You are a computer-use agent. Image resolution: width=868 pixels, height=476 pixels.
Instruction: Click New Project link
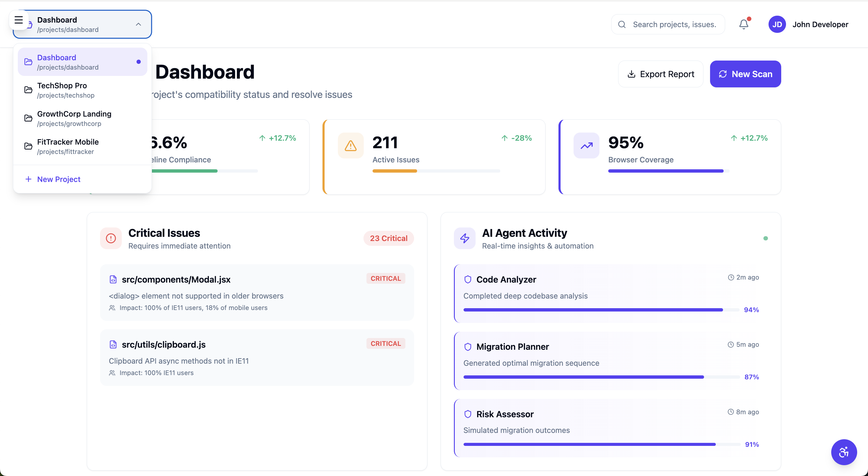click(58, 179)
